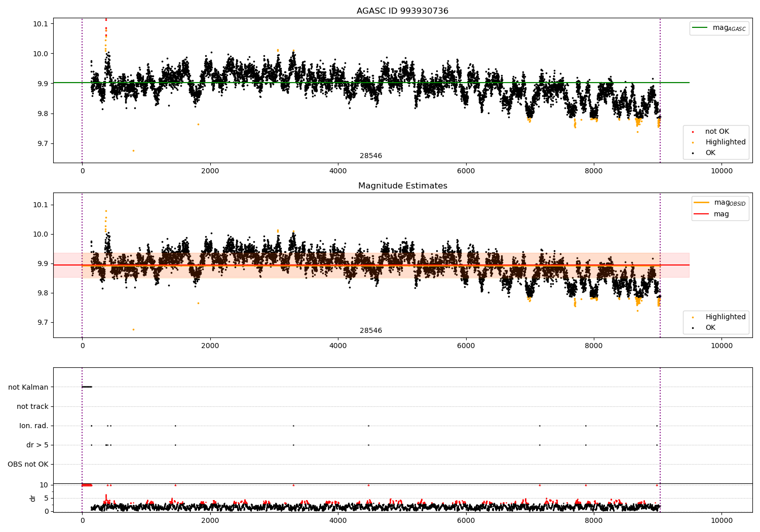Click the 6000 x-tick under the bottom plot

466,520
